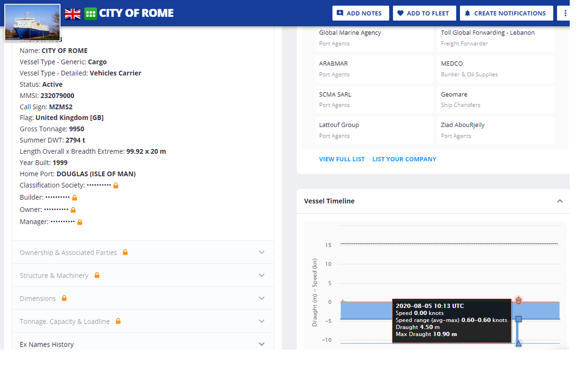Image resolution: width=588 pixels, height=382 pixels.
Task: Click the lock icon next to Classification Society
Action: tap(116, 185)
